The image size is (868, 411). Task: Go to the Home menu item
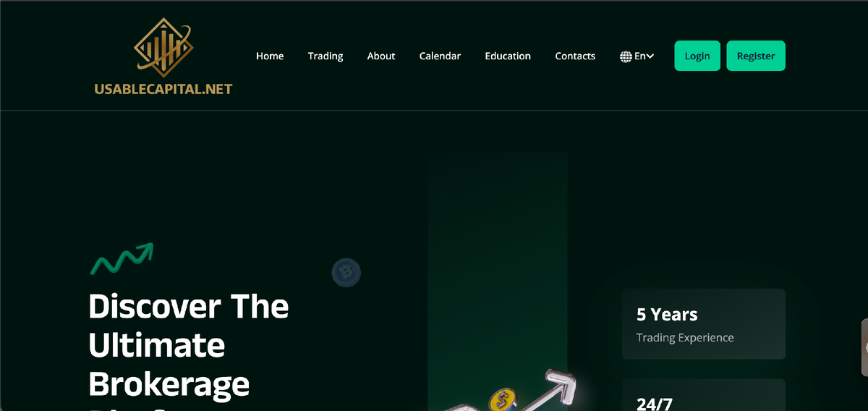270,56
